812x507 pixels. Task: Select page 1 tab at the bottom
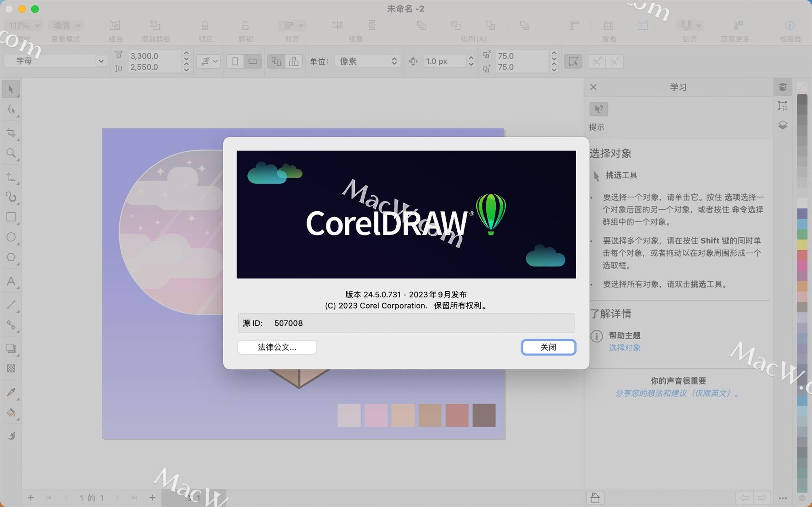pos(195,498)
